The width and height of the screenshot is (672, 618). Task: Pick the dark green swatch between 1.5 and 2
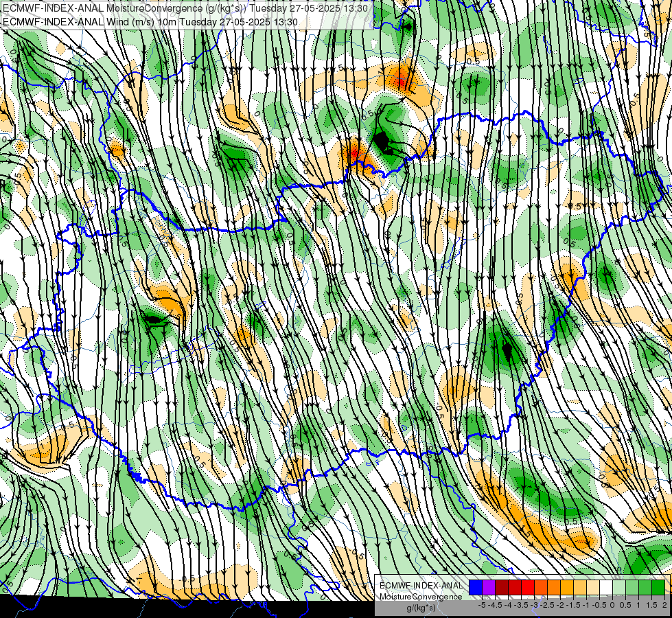[x=658, y=587]
